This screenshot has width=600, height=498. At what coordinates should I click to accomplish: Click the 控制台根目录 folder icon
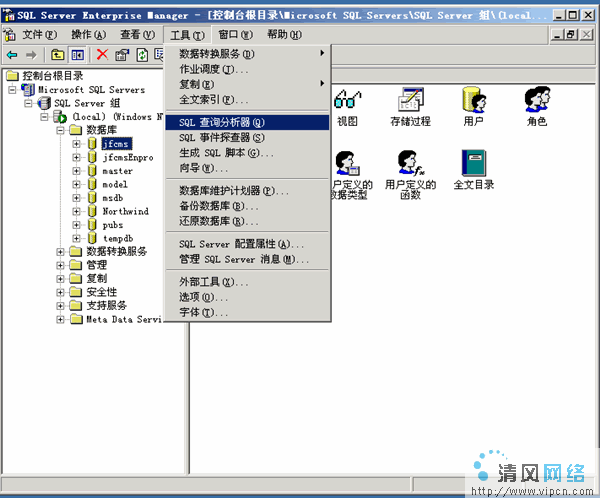point(12,76)
